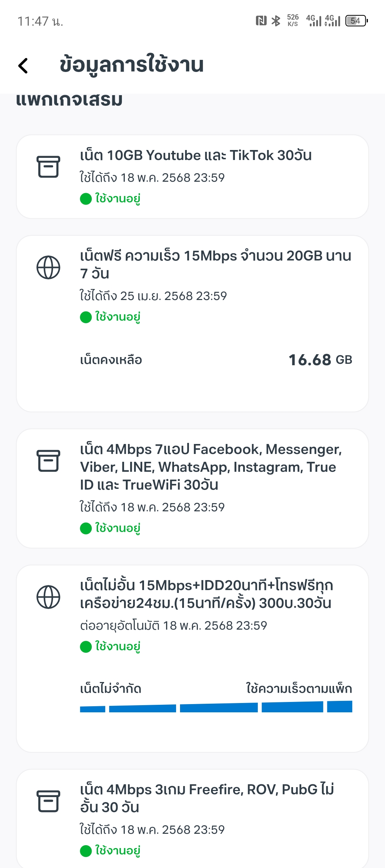The width and height of the screenshot is (385, 868).
Task: Tap box icon of 4Mbps 7-app package
Action: [48, 460]
